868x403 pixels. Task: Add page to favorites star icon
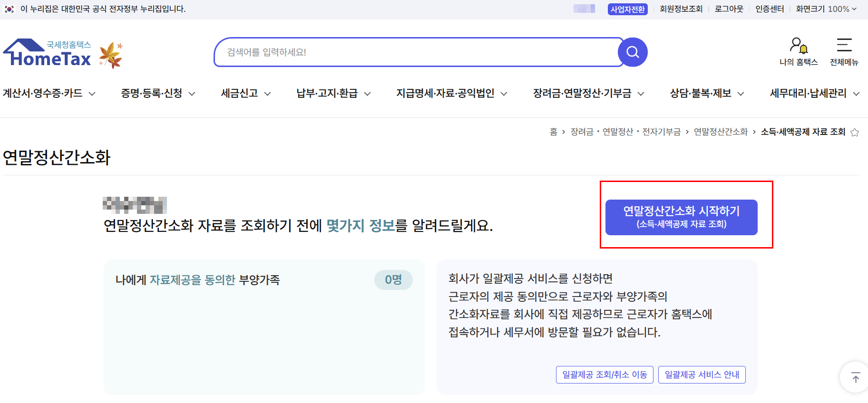[855, 133]
